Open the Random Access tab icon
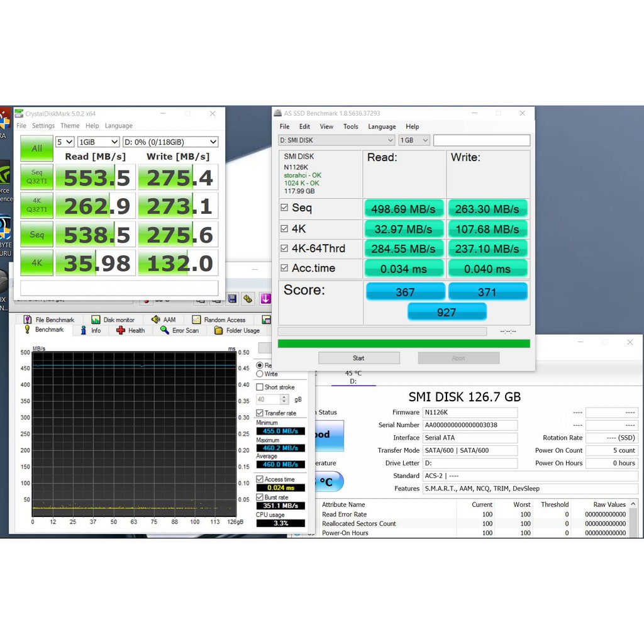The image size is (644, 644). [196, 319]
